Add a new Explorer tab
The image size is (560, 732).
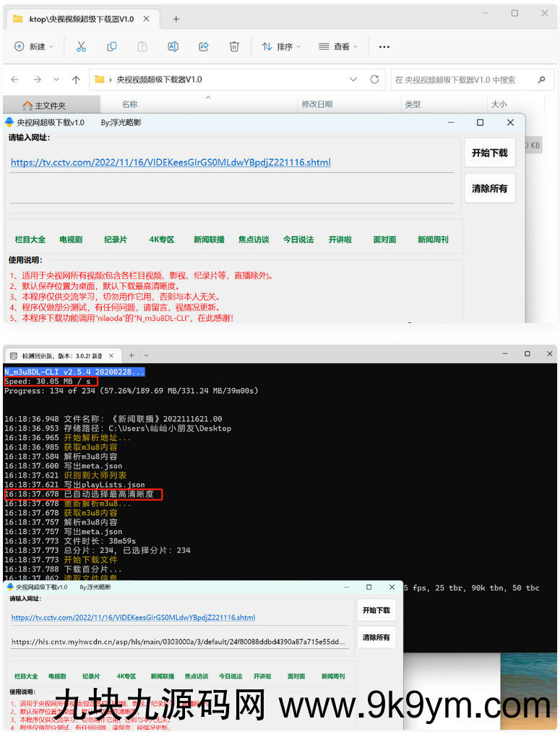pos(176,19)
